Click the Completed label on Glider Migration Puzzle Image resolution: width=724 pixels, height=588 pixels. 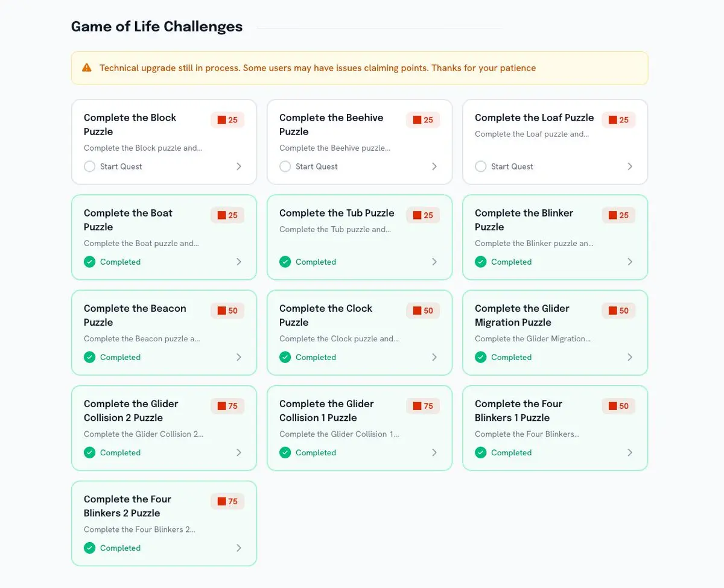(x=511, y=357)
